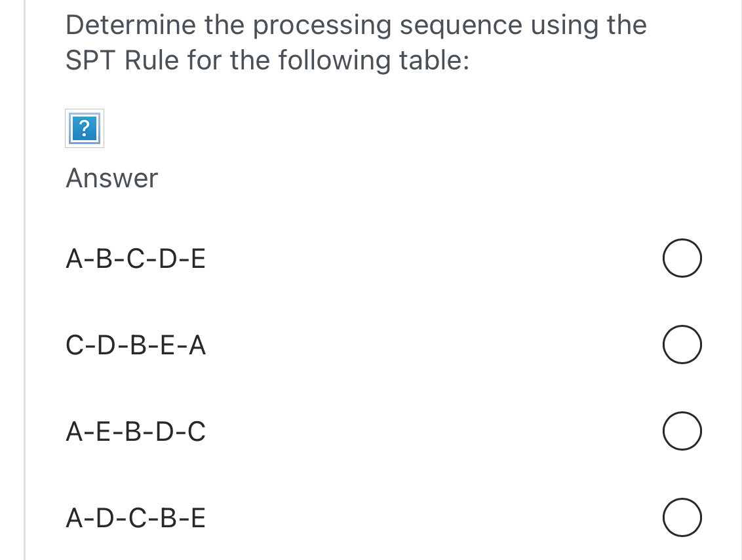The height and width of the screenshot is (560, 742).
Task: Click the A-E-B-D-C answer text
Action: (x=136, y=431)
